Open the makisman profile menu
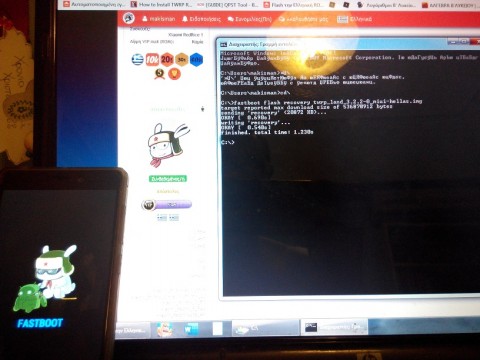 pyautogui.click(x=158, y=19)
